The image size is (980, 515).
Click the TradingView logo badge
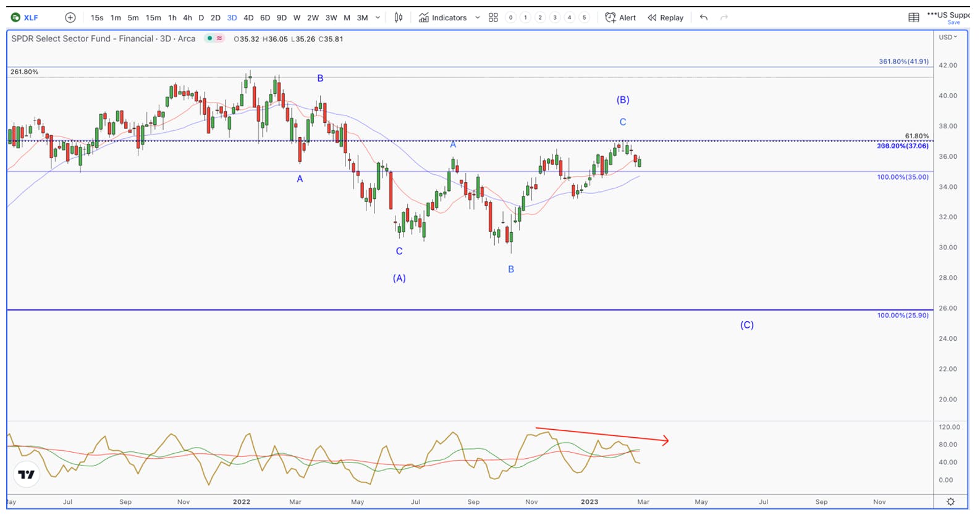pyautogui.click(x=27, y=474)
